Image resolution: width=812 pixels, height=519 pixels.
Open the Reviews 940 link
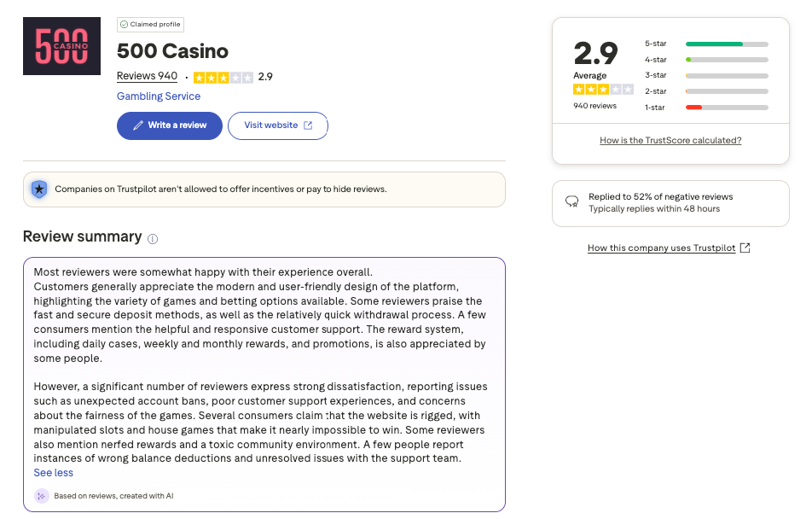pos(147,77)
